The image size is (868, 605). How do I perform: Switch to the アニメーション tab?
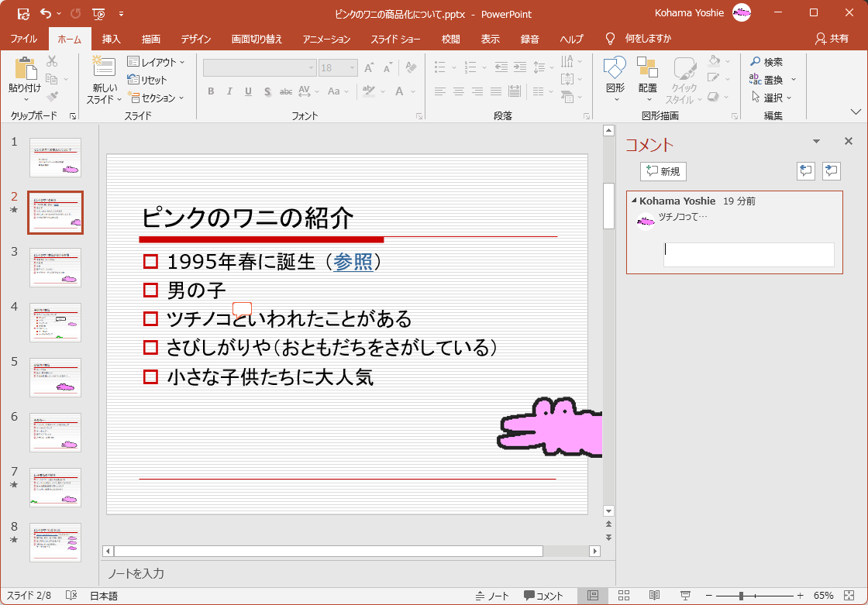pos(326,39)
